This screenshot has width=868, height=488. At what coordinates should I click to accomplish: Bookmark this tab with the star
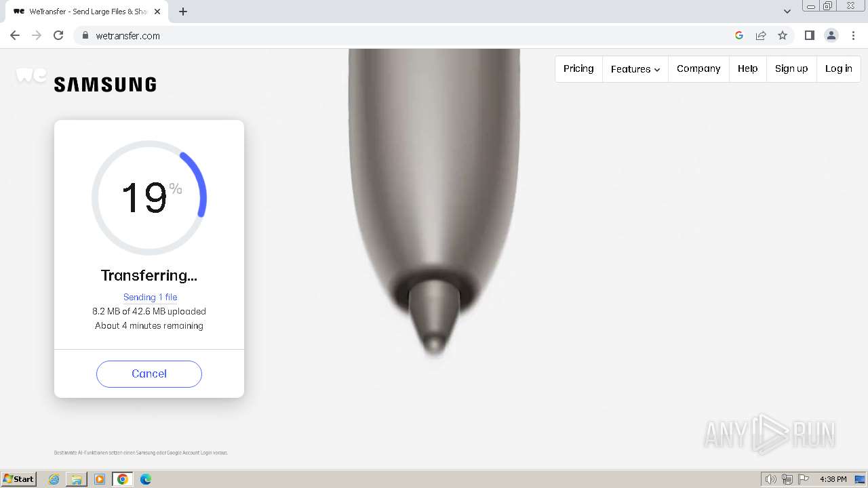pos(783,35)
